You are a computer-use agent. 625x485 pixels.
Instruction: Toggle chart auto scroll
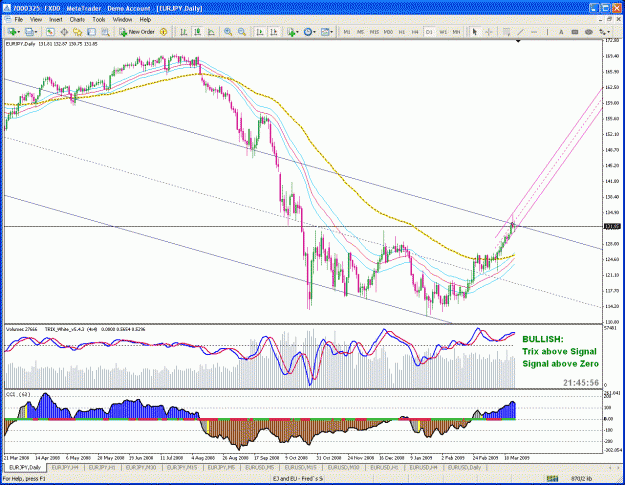pyautogui.click(x=260, y=32)
